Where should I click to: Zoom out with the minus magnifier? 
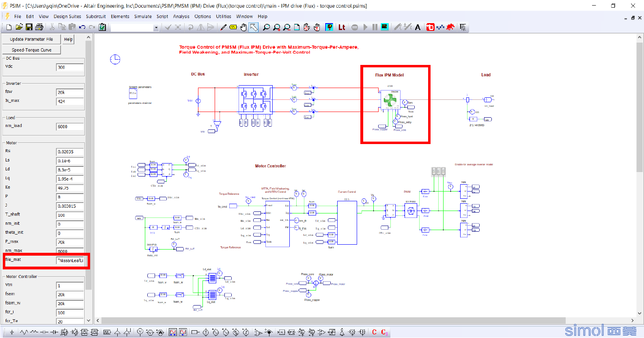(287, 27)
